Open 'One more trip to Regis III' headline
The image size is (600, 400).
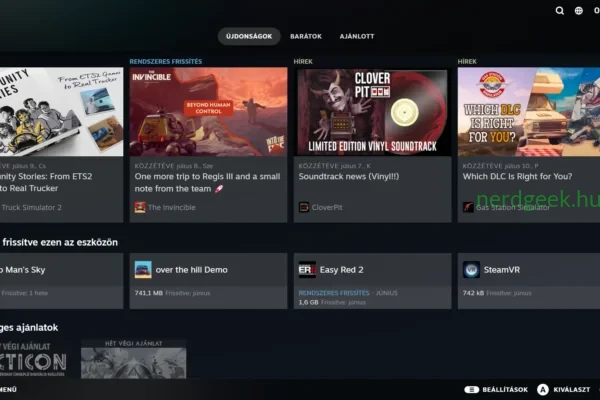(207, 182)
